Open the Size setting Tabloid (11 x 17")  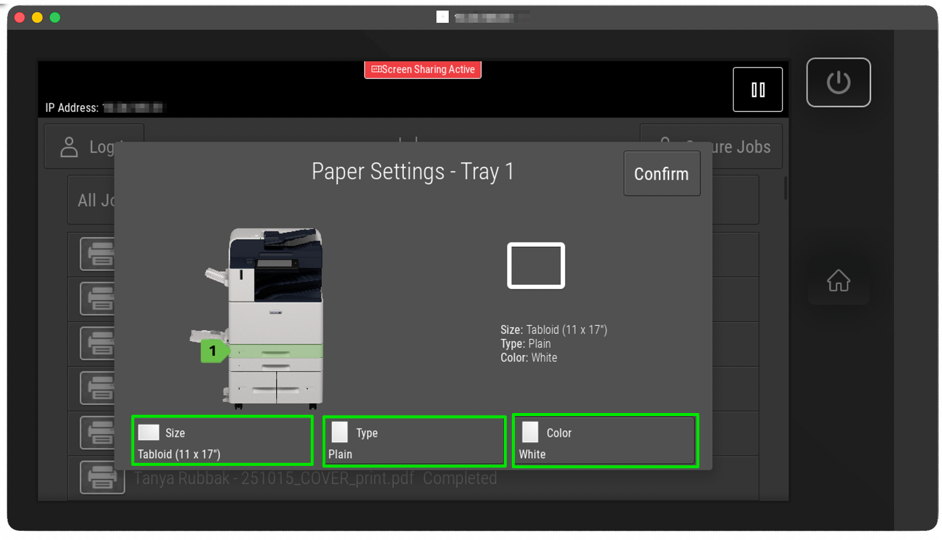(x=222, y=440)
